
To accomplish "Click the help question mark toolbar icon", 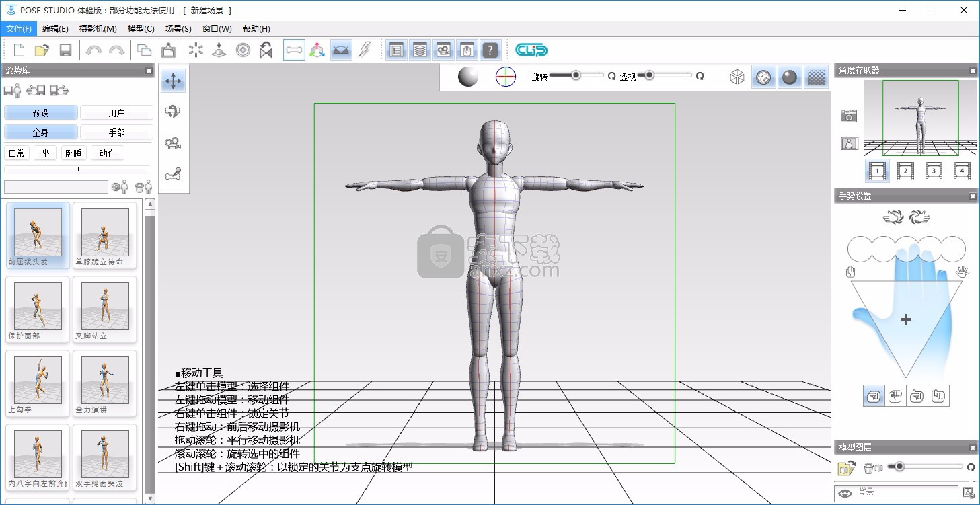I will (490, 50).
